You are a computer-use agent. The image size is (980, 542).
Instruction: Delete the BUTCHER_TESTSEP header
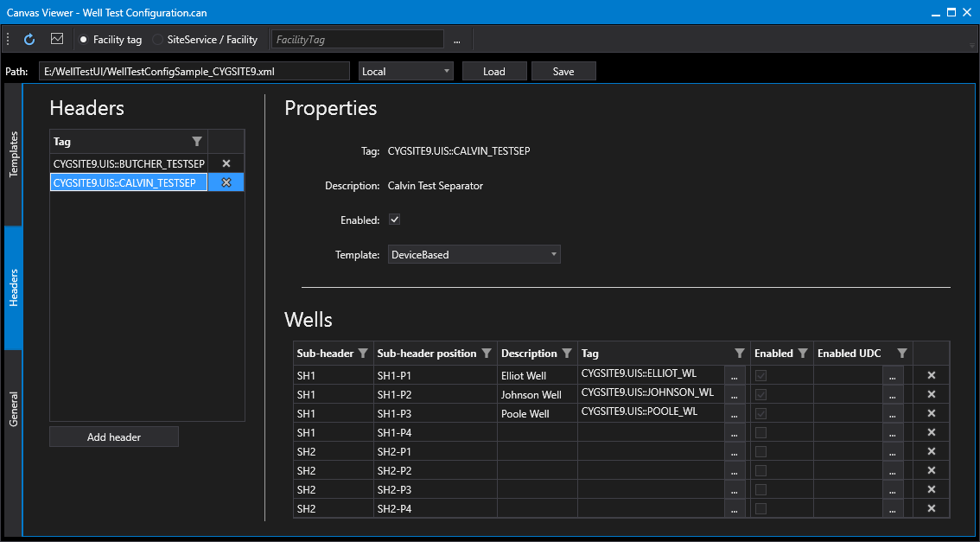(x=226, y=163)
